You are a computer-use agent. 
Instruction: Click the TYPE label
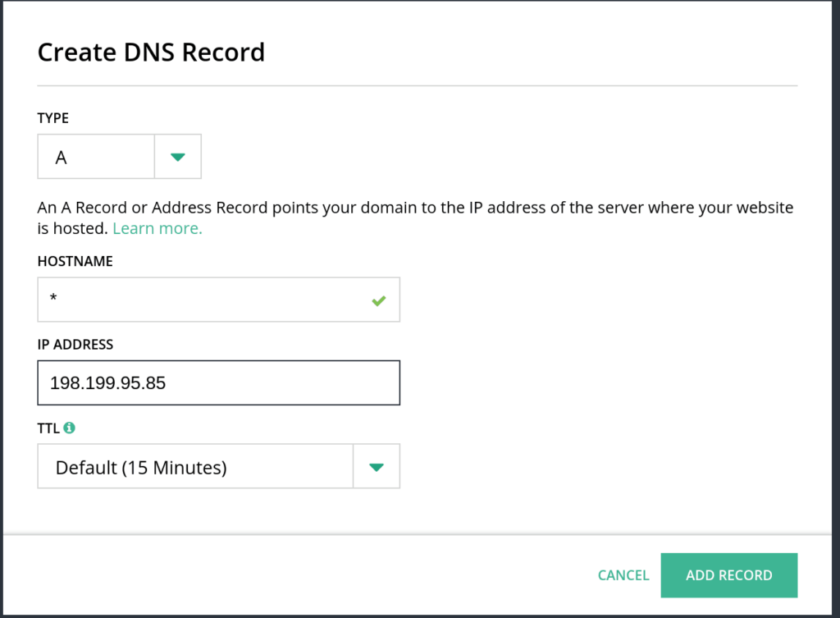click(53, 118)
